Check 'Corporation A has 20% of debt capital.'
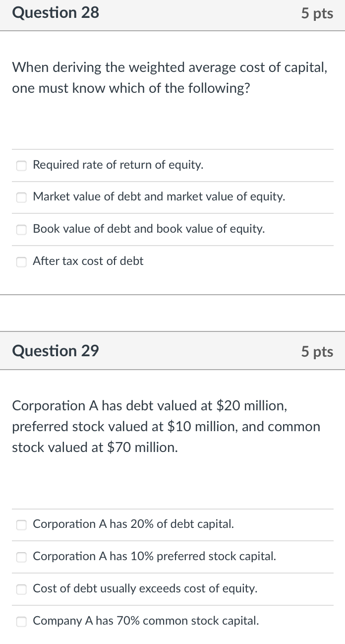The image size is (345, 644). [21, 524]
